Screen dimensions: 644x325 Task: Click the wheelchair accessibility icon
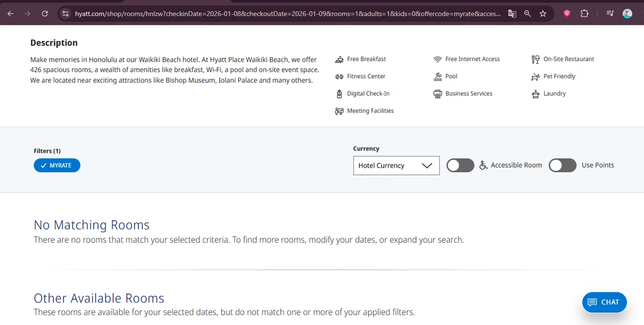pos(483,165)
